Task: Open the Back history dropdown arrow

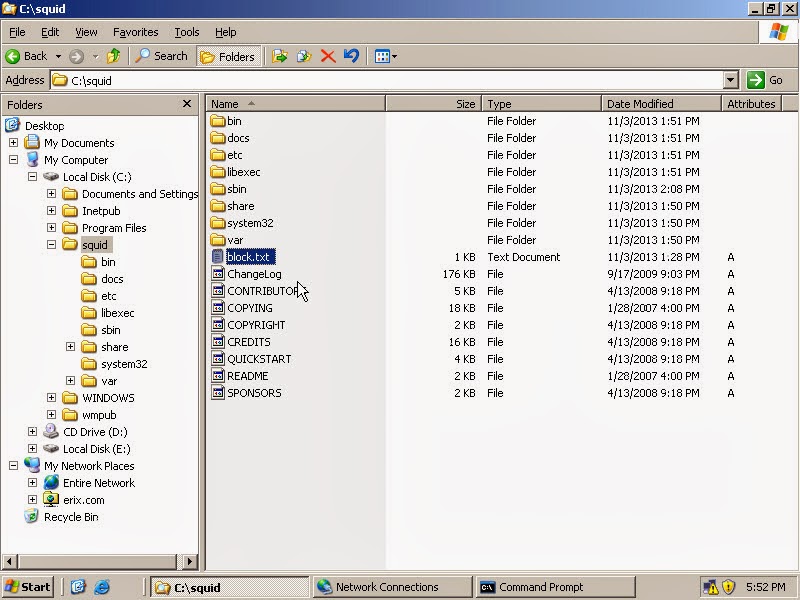Action: click(x=59, y=56)
